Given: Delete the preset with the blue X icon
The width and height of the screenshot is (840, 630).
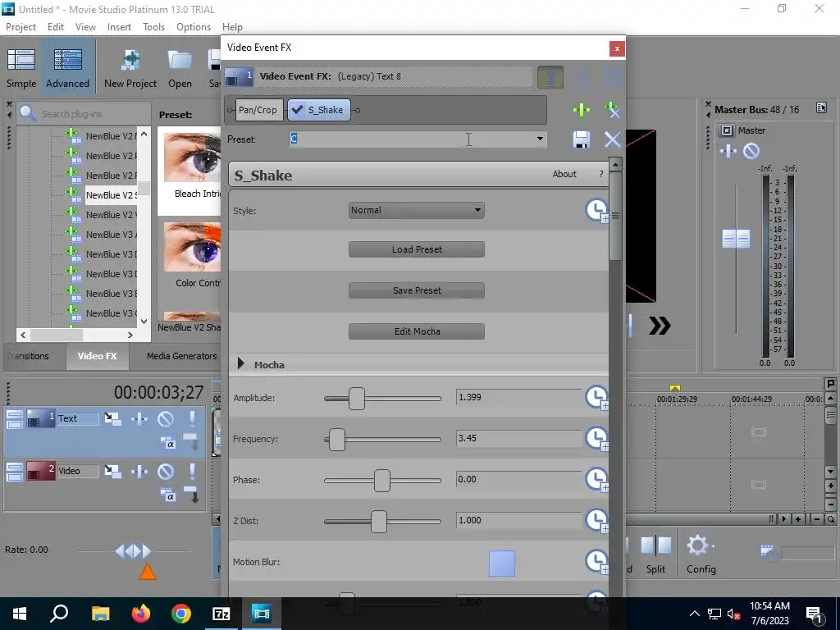Looking at the screenshot, I should 612,139.
